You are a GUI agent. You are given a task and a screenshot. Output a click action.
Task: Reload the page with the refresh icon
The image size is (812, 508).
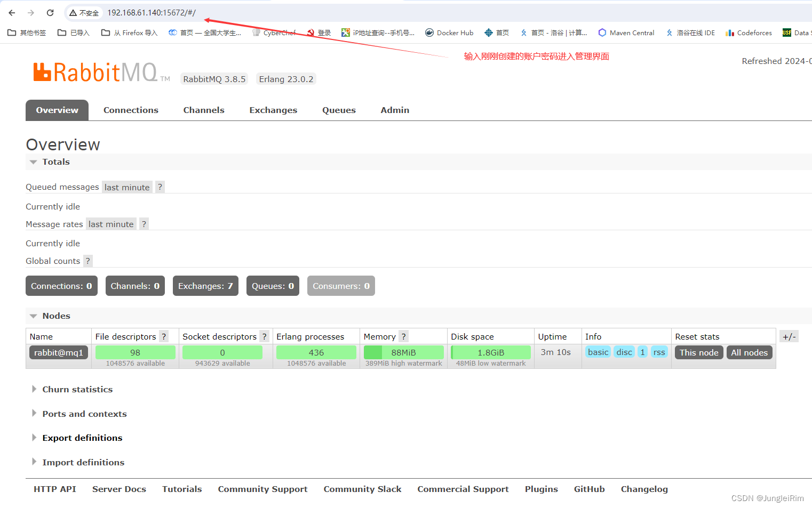(50, 13)
